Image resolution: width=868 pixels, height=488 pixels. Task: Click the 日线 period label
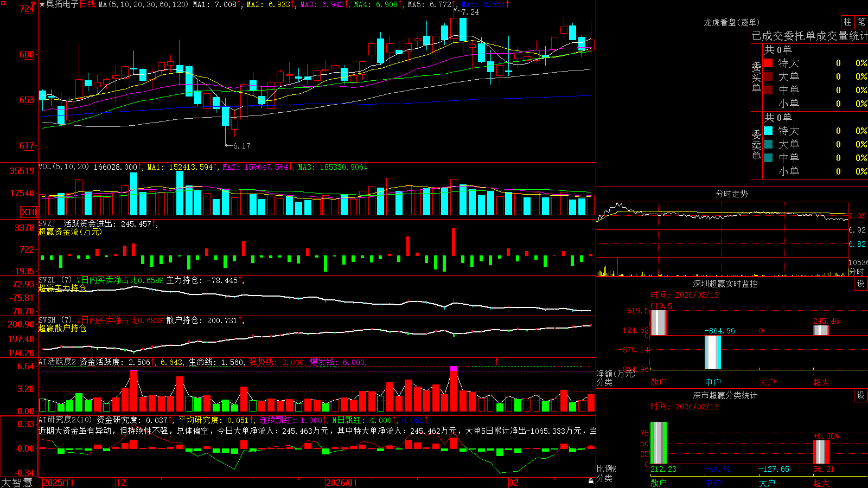pos(87,4)
